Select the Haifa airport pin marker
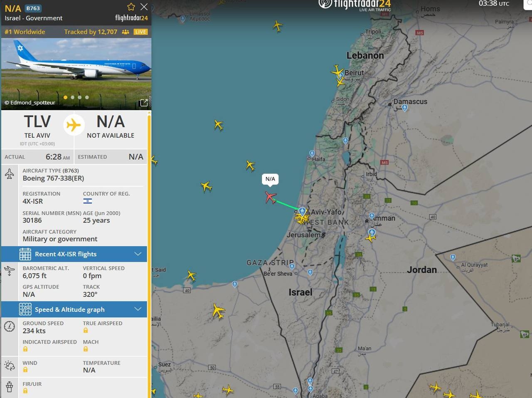 312,154
